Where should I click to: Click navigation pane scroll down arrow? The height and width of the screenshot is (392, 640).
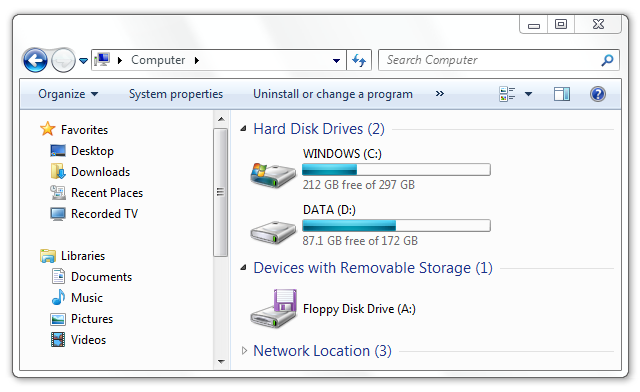[x=221, y=361]
